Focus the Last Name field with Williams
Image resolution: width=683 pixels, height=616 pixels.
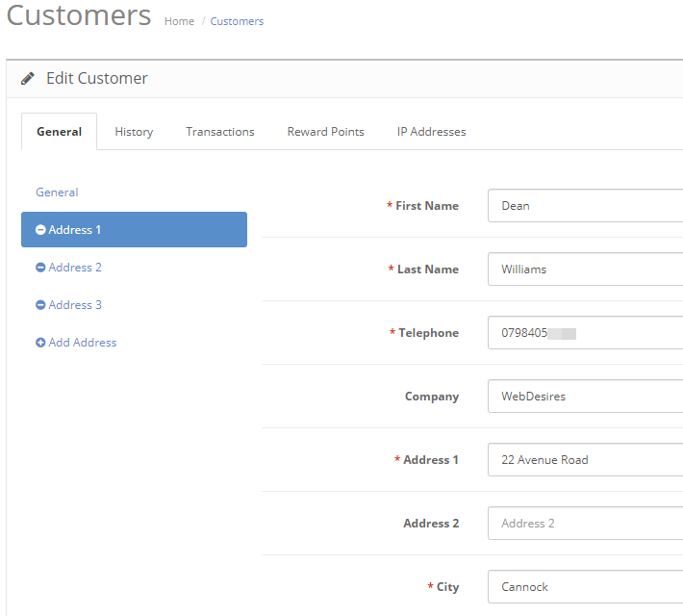tap(586, 269)
